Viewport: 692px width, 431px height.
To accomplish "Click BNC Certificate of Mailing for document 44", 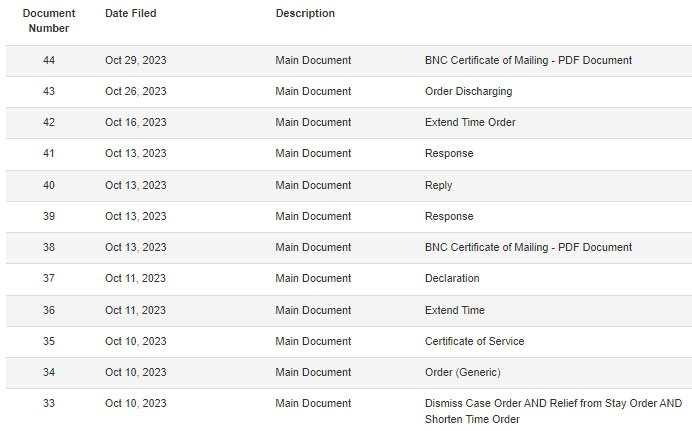I will pos(528,60).
